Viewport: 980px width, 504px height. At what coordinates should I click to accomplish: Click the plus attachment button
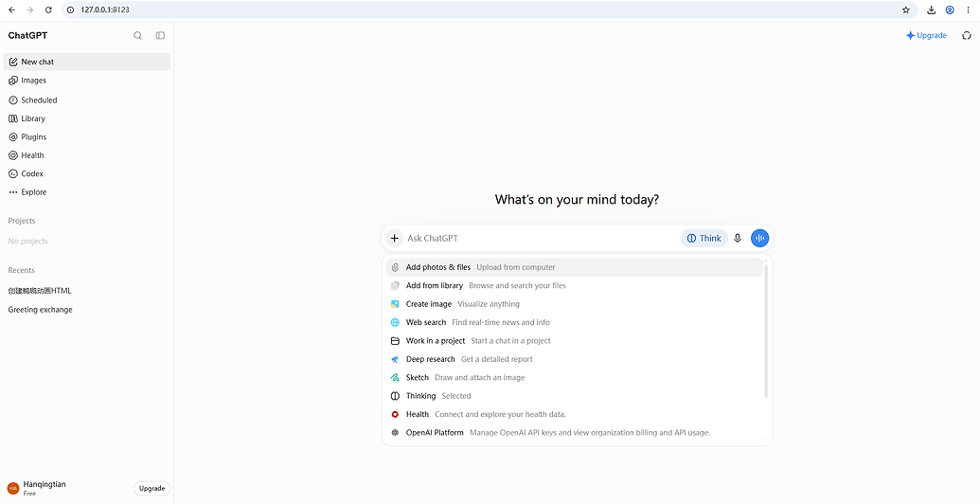(395, 238)
